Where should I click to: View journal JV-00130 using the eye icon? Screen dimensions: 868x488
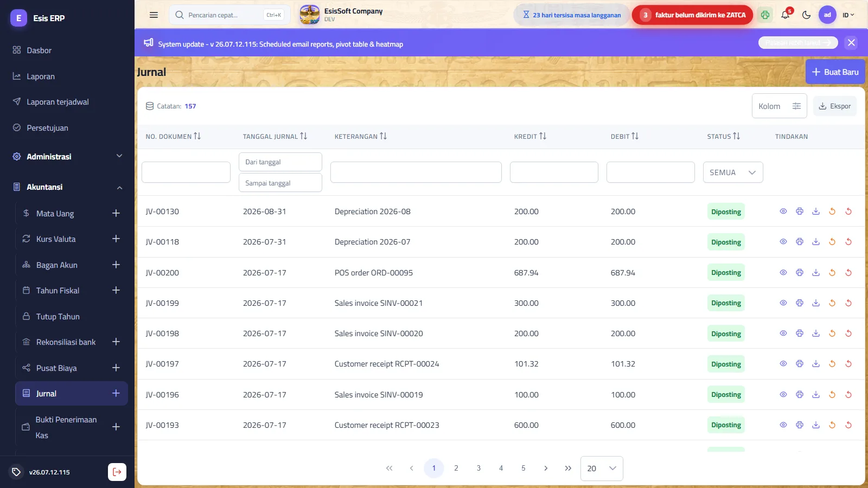[783, 211]
